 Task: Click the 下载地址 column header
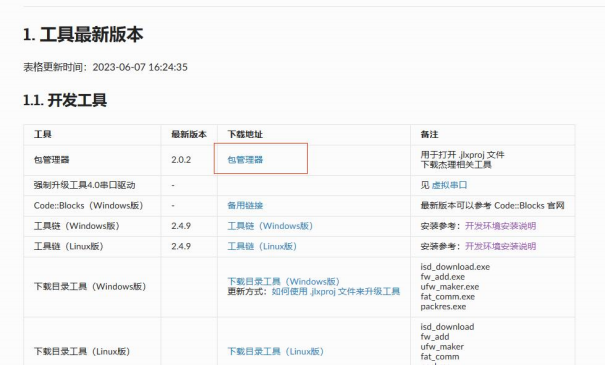(245, 135)
